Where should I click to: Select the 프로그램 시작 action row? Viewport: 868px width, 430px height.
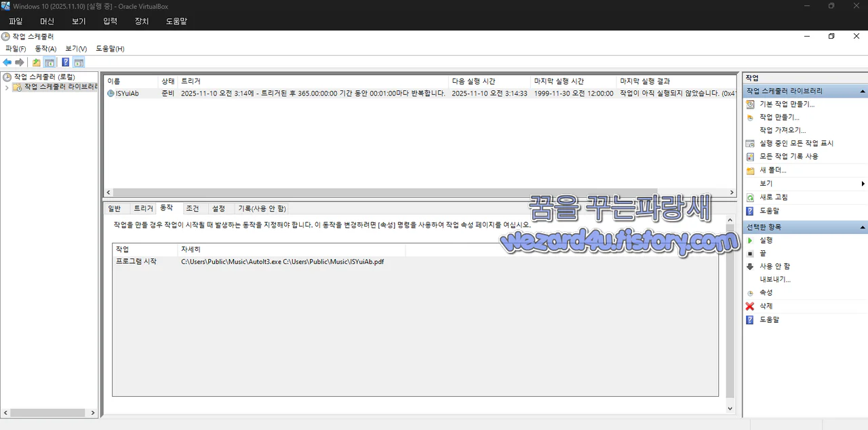(415, 262)
